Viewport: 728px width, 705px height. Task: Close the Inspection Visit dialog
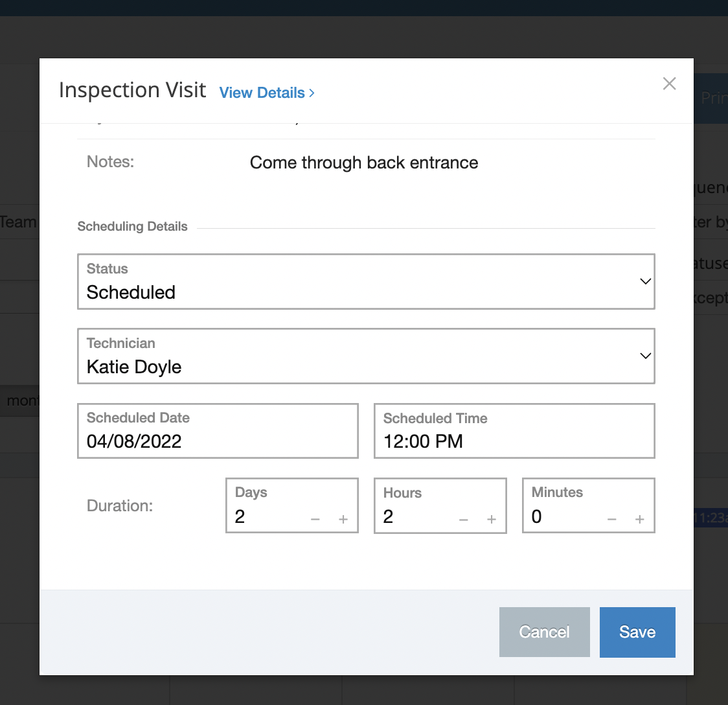pyautogui.click(x=669, y=84)
